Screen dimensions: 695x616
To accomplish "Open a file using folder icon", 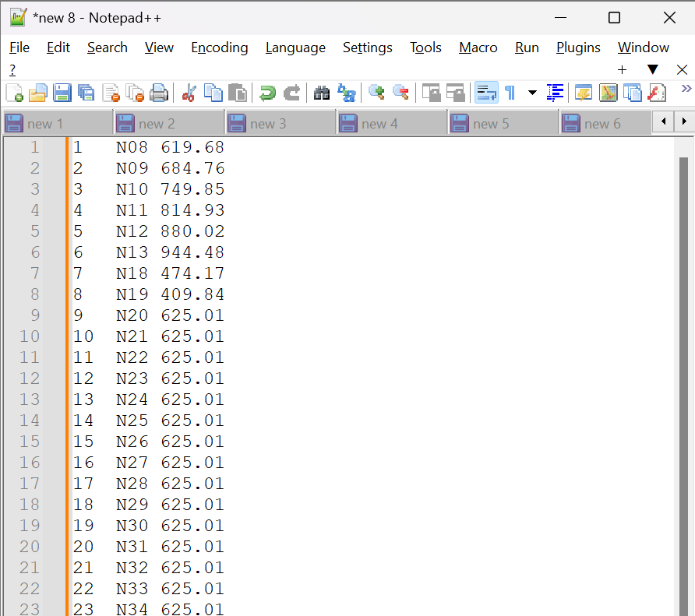I will 38,93.
